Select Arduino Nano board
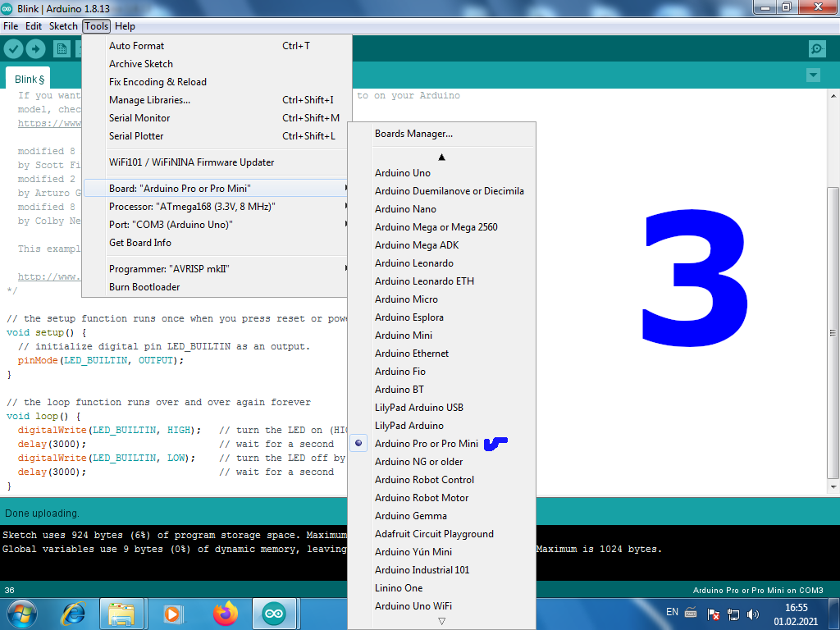840x630 pixels. tap(441, 209)
